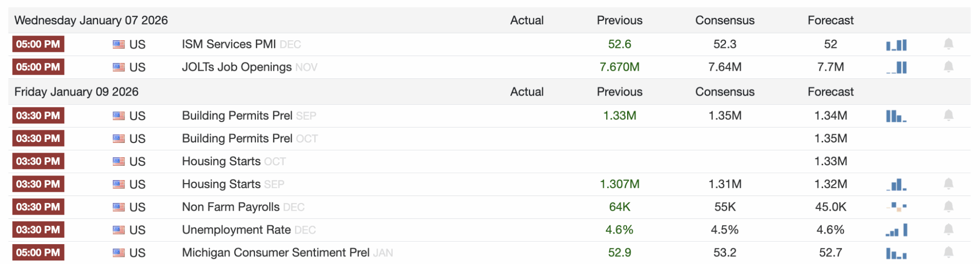Click the Friday January 09 2026 date header
Viewport: 980px width, 264px height.
click(x=76, y=92)
